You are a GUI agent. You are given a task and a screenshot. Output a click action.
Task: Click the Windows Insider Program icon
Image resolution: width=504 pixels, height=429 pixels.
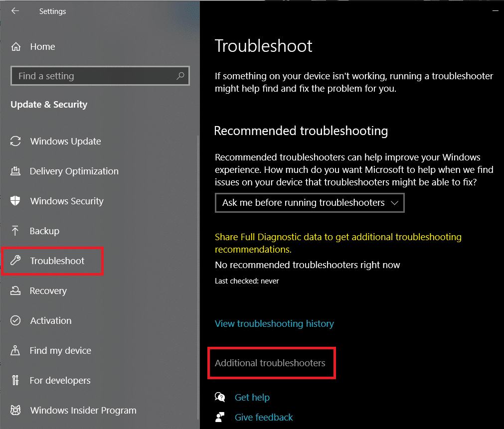(x=15, y=410)
